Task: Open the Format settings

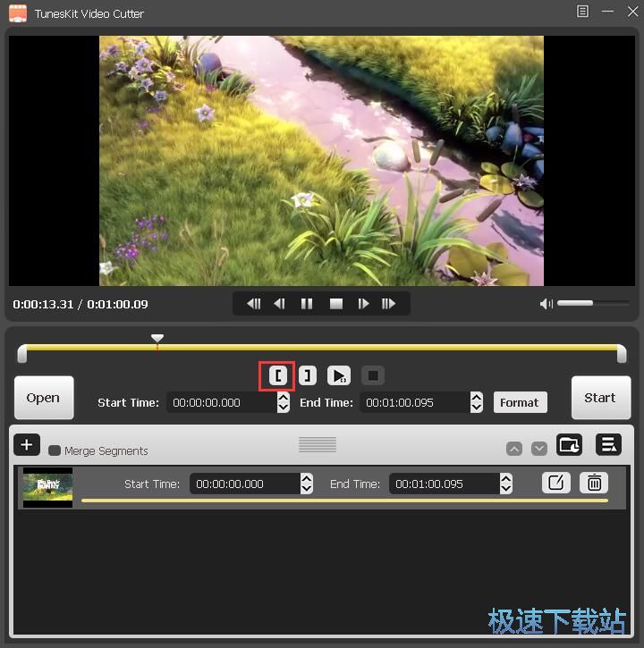Action: coord(520,402)
